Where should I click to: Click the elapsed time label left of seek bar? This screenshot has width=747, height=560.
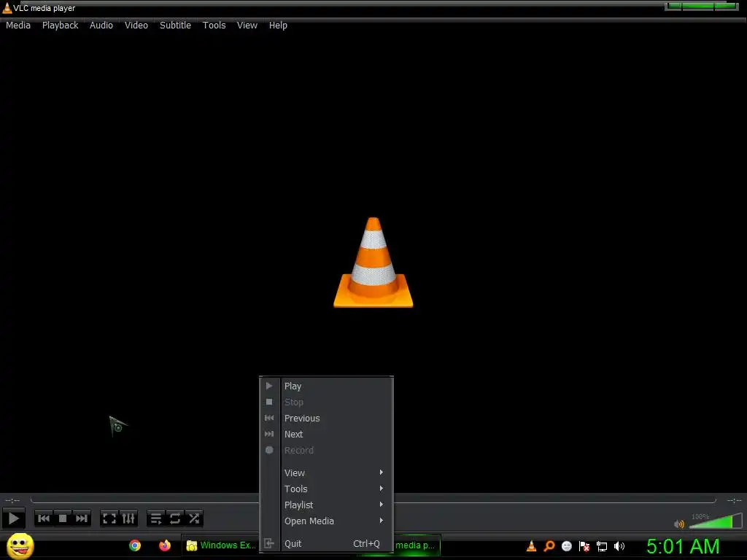[x=12, y=500]
